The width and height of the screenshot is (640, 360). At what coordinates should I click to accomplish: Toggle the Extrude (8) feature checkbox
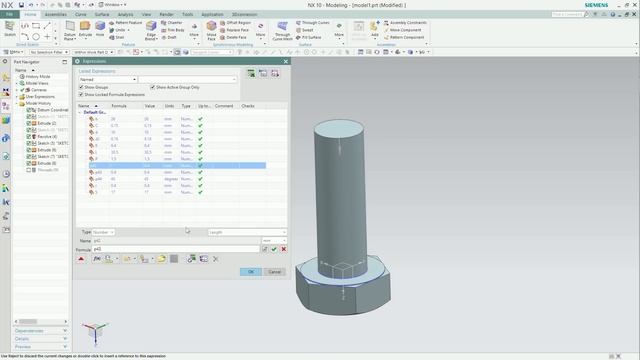[29, 163]
